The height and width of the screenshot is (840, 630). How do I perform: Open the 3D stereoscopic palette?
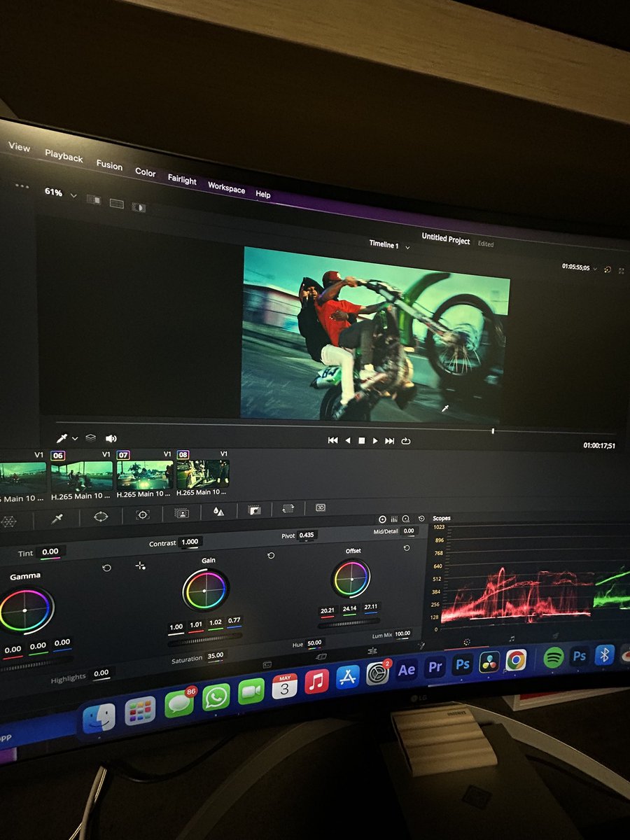[321, 507]
